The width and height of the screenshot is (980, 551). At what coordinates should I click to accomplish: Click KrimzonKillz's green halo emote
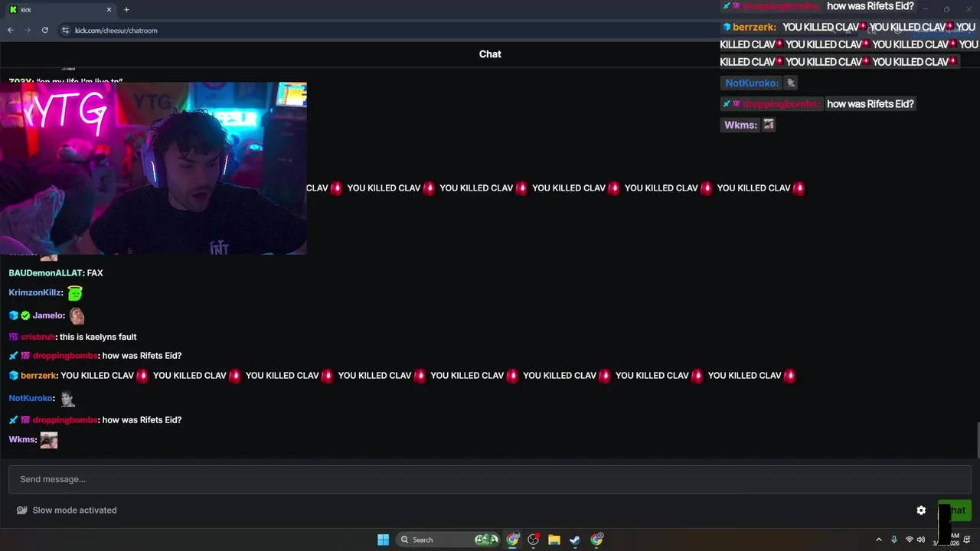[75, 292]
